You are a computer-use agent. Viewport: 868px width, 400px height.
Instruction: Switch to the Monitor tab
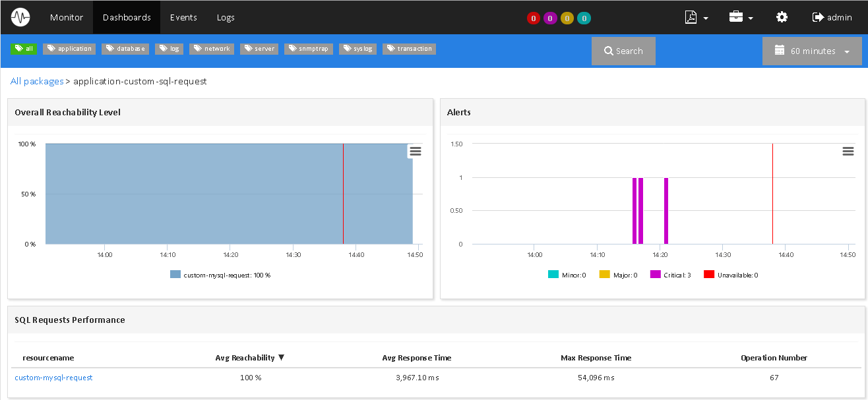coord(67,17)
